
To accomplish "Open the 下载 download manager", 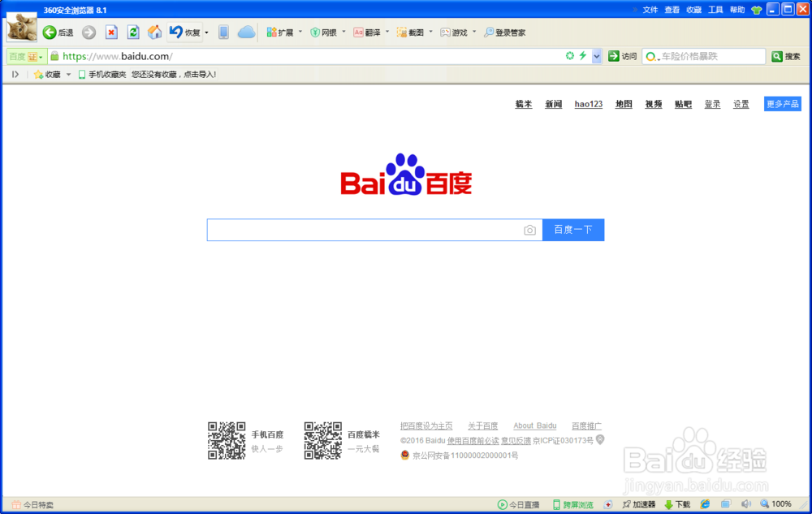I will 677,505.
